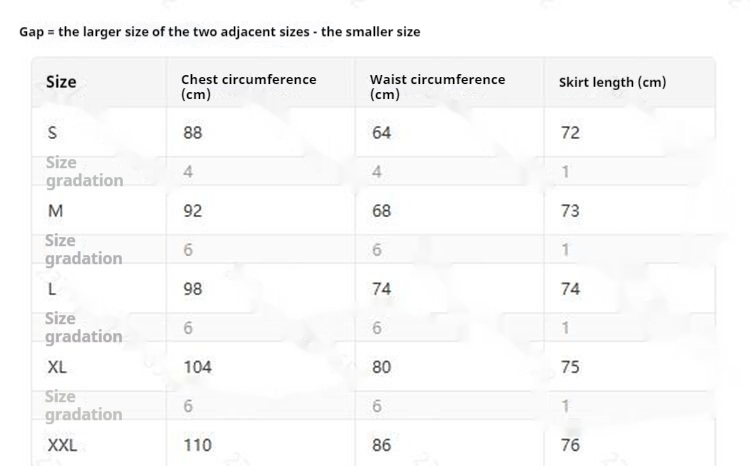Click waist value 68 for size M
The width and height of the screenshot is (750, 466).
coord(381,211)
